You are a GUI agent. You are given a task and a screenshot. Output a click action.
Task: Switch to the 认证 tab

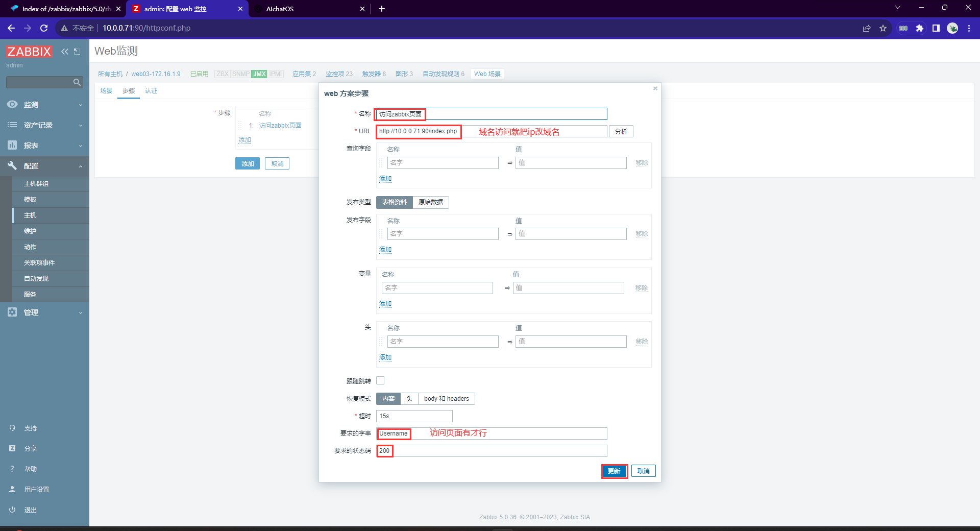click(x=151, y=91)
